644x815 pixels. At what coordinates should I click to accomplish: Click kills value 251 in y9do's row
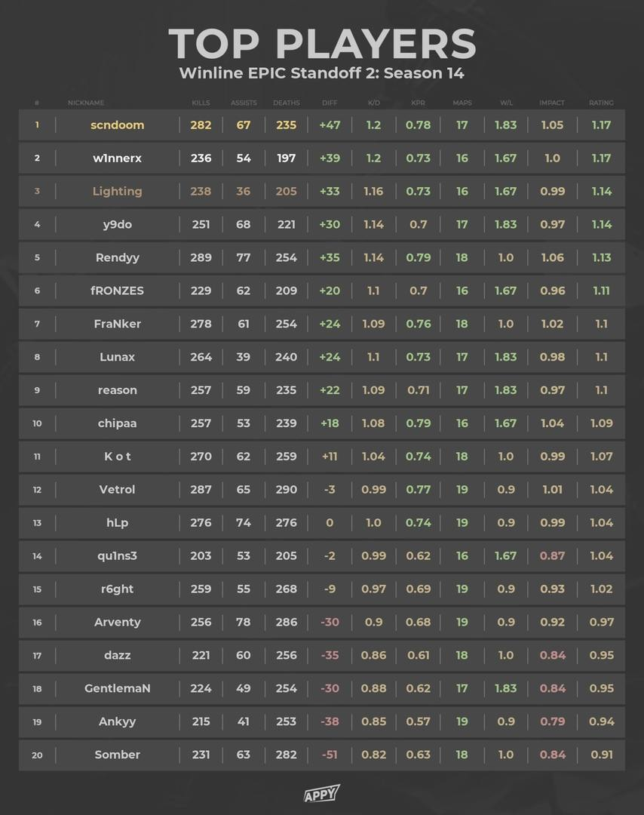tap(201, 225)
